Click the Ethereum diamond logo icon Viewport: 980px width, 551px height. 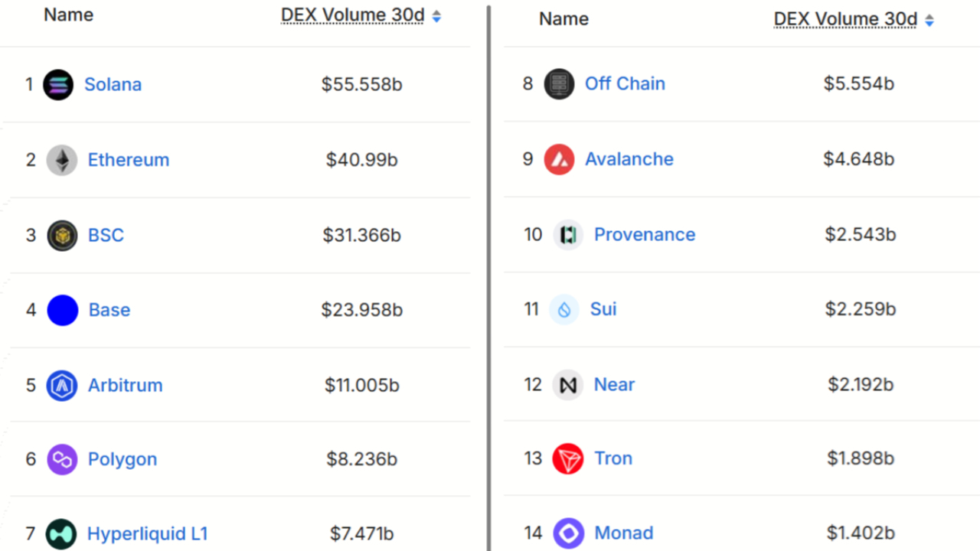[62, 160]
